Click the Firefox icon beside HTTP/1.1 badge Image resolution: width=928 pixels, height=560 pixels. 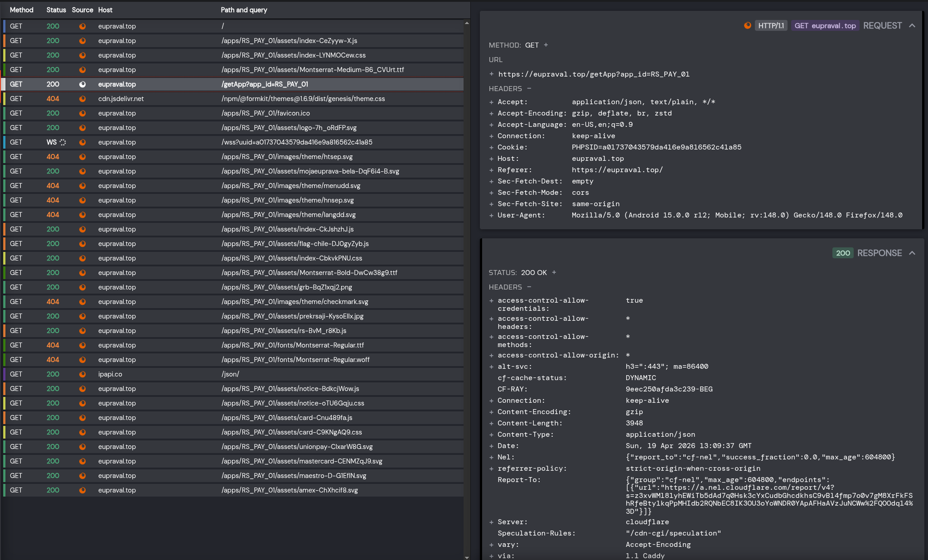tap(748, 25)
